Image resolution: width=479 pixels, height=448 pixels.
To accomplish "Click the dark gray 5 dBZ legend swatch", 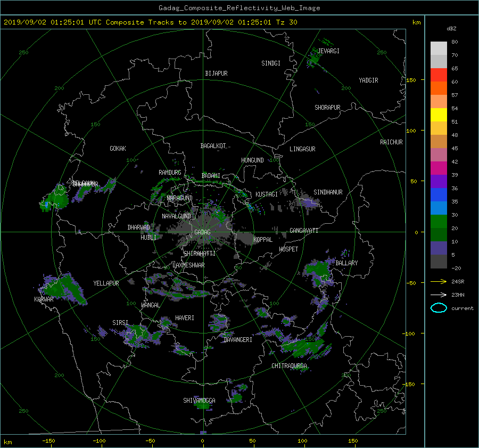I will 439,262.
